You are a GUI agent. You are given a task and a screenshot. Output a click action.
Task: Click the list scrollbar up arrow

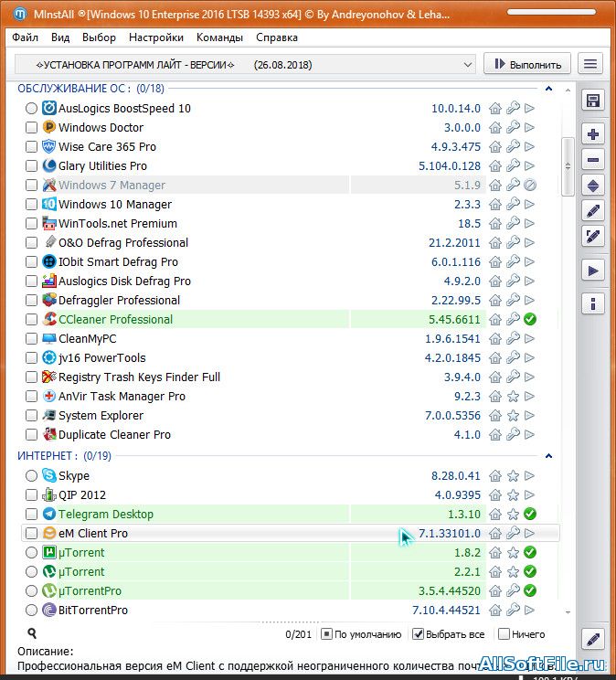tap(568, 90)
